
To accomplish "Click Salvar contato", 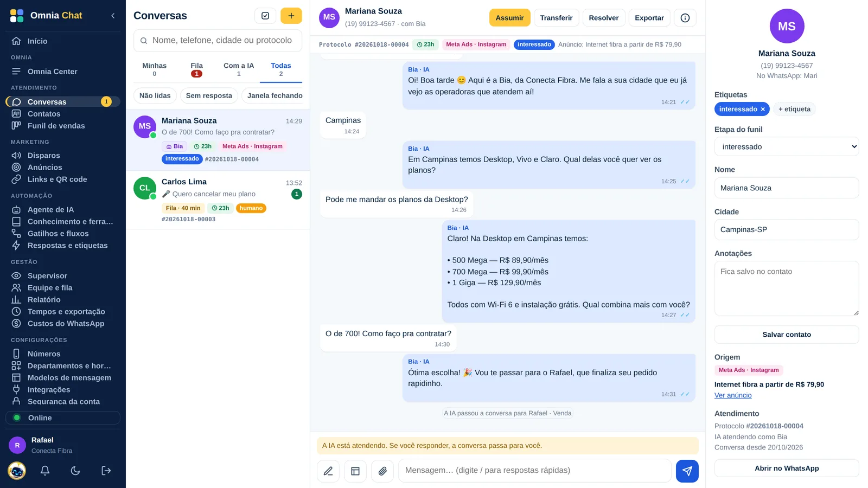I will point(787,335).
